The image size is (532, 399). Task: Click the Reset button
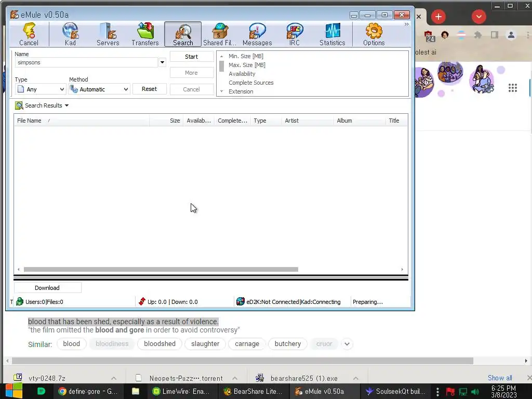coord(149,89)
